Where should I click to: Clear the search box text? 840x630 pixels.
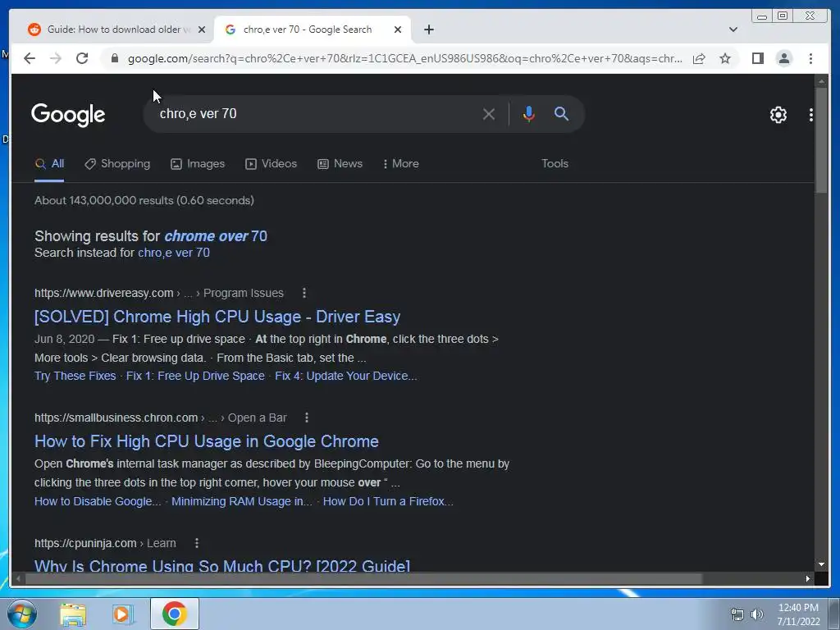(x=489, y=114)
